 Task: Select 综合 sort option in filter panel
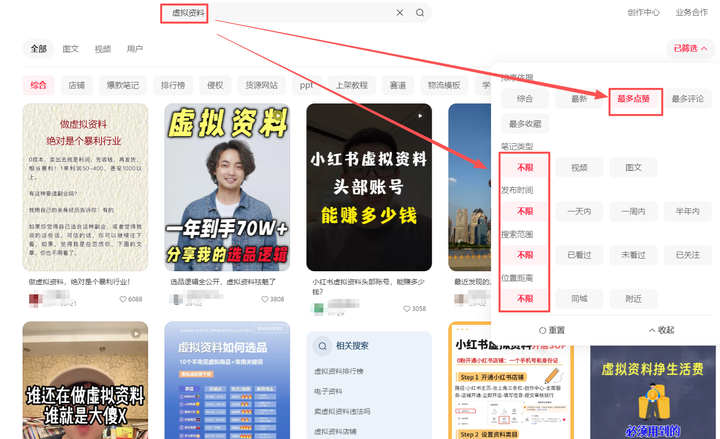(x=525, y=99)
